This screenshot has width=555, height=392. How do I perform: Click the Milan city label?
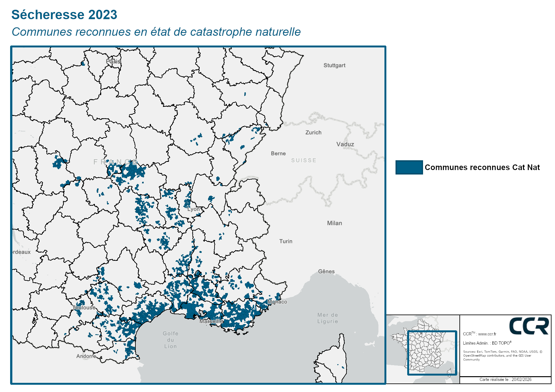click(x=334, y=223)
